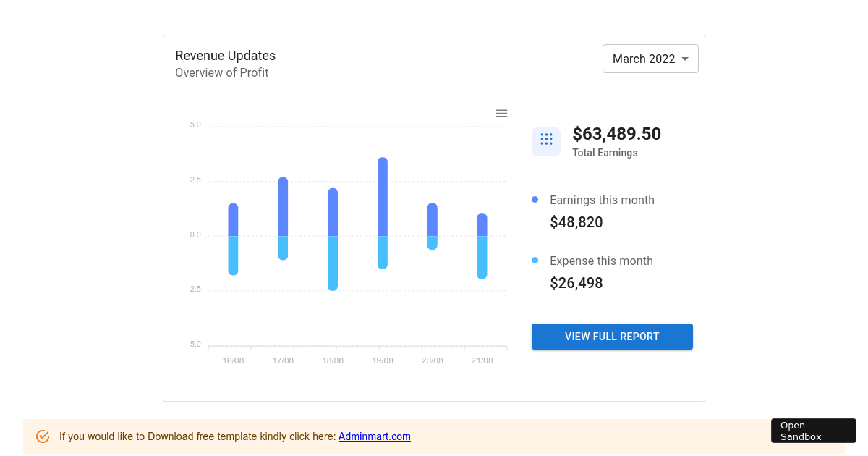The image size is (868, 456).
Task: Click the 5.0 y-axis label
Action: pyautogui.click(x=195, y=124)
